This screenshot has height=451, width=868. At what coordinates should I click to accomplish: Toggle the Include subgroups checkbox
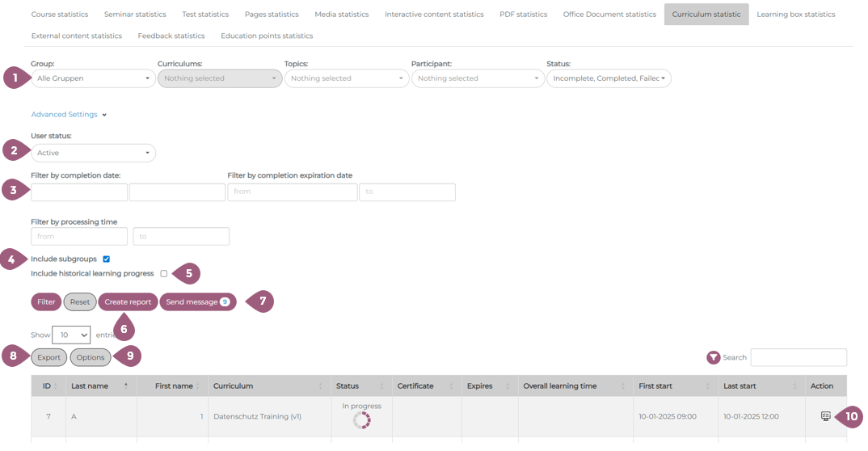pyautogui.click(x=106, y=259)
